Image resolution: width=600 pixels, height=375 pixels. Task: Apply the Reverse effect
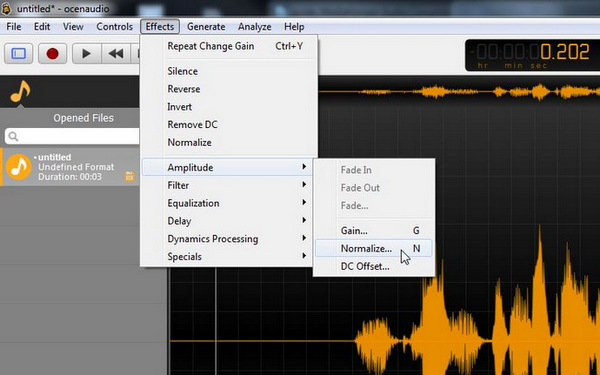pyautogui.click(x=229, y=89)
